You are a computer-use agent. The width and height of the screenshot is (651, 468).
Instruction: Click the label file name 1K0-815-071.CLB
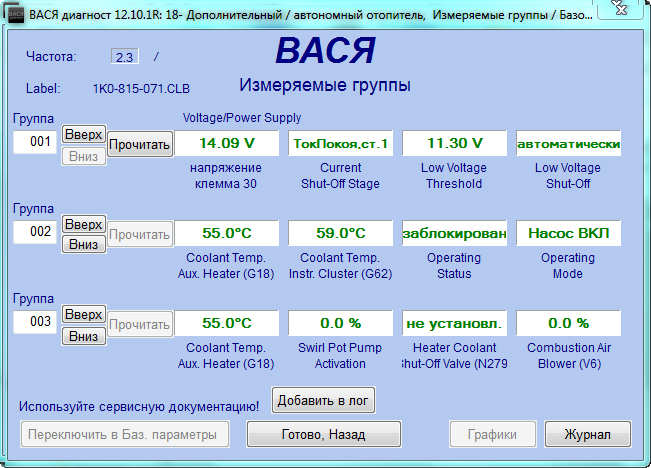click(141, 88)
